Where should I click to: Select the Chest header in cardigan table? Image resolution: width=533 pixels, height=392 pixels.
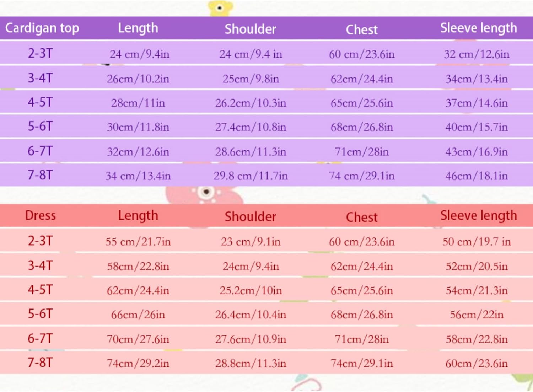(x=362, y=29)
